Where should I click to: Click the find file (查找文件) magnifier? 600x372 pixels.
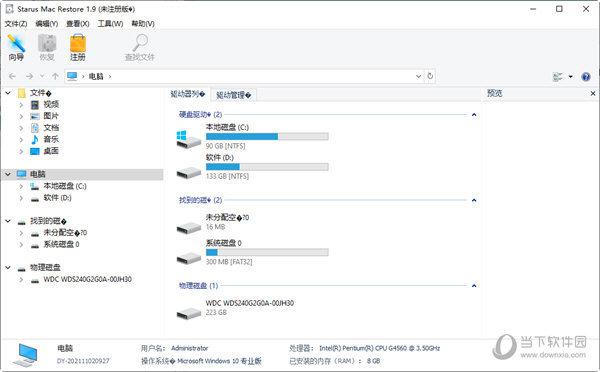(x=140, y=47)
